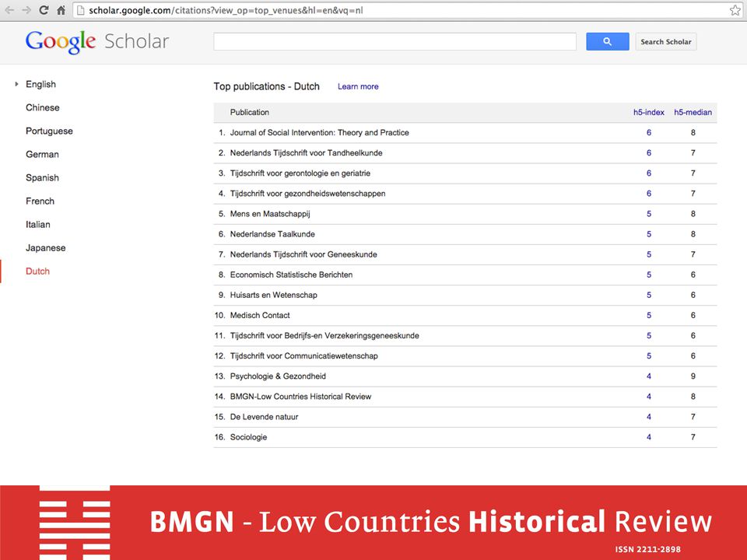The height and width of the screenshot is (560, 747).
Task: Expand the English language categories triangle
Action: (x=16, y=84)
